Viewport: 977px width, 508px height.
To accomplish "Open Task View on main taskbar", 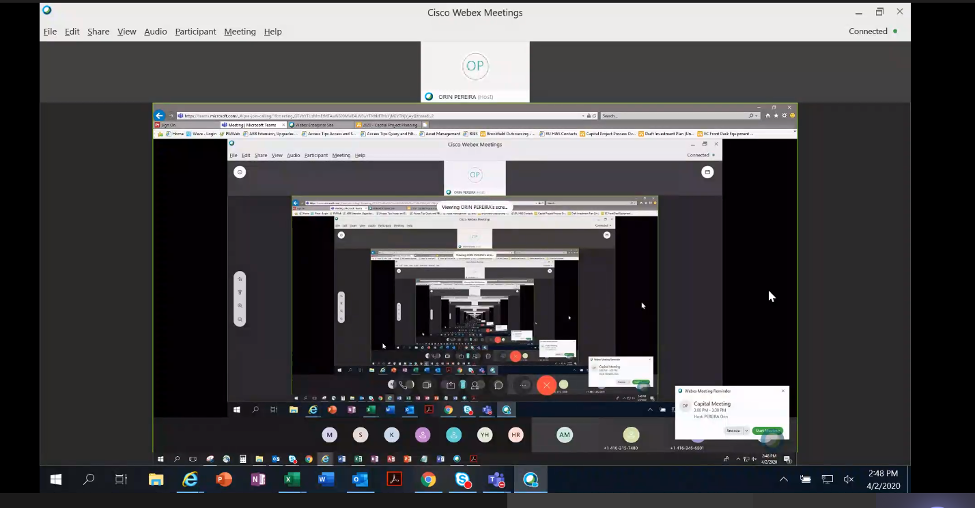I will pos(121,479).
